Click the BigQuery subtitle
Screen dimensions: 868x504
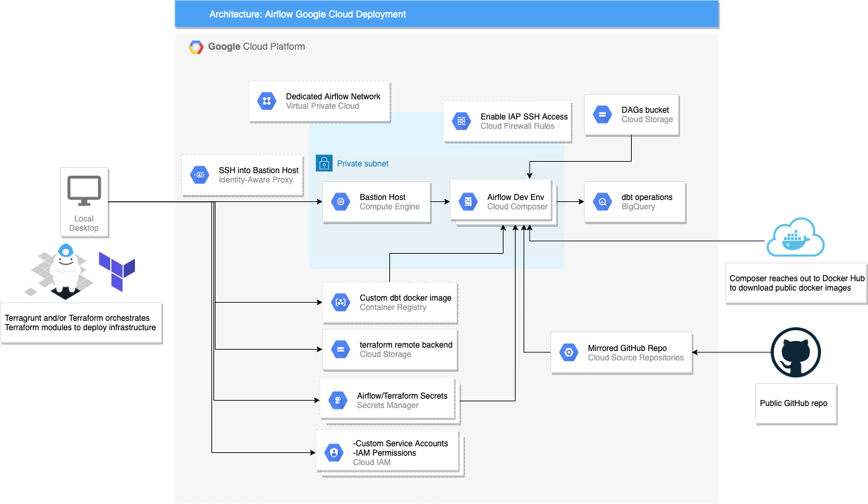pyautogui.click(x=638, y=207)
